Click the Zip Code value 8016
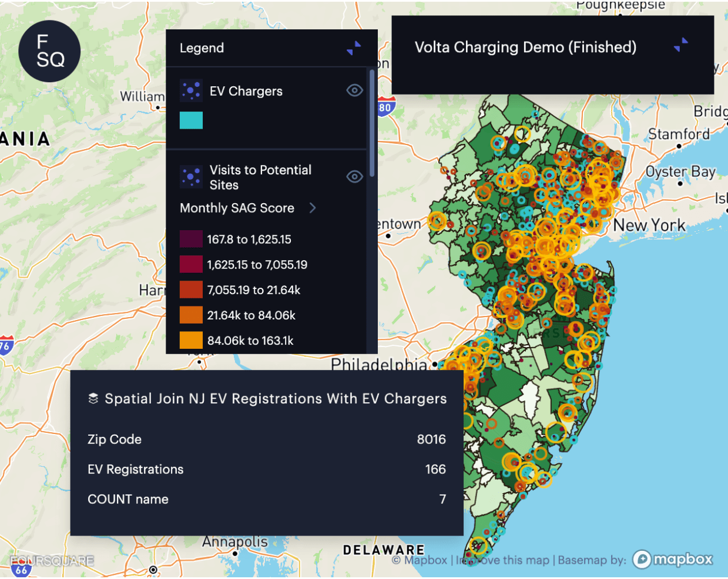The height and width of the screenshot is (579, 728). pos(431,439)
